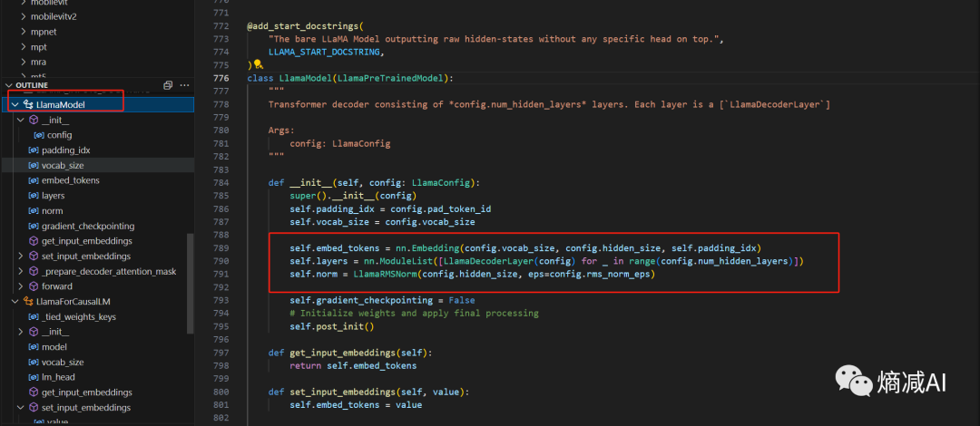The height and width of the screenshot is (426, 980).
Task: Click the class icon beside LlamaModel
Action: (28, 105)
